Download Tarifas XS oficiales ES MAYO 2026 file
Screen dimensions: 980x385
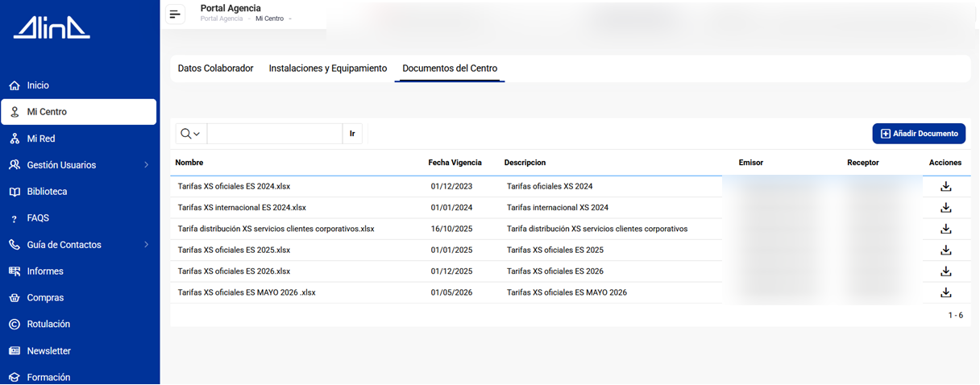pos(946,292)
